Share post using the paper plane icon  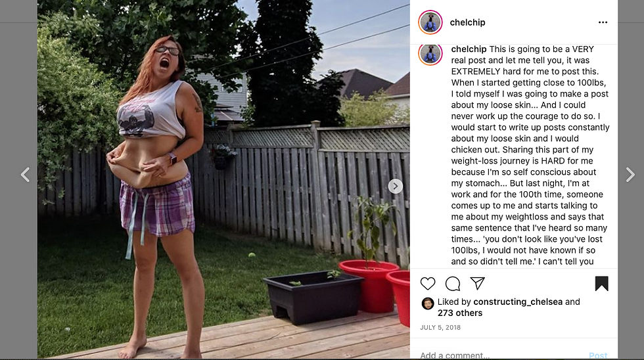click(477, 283)
